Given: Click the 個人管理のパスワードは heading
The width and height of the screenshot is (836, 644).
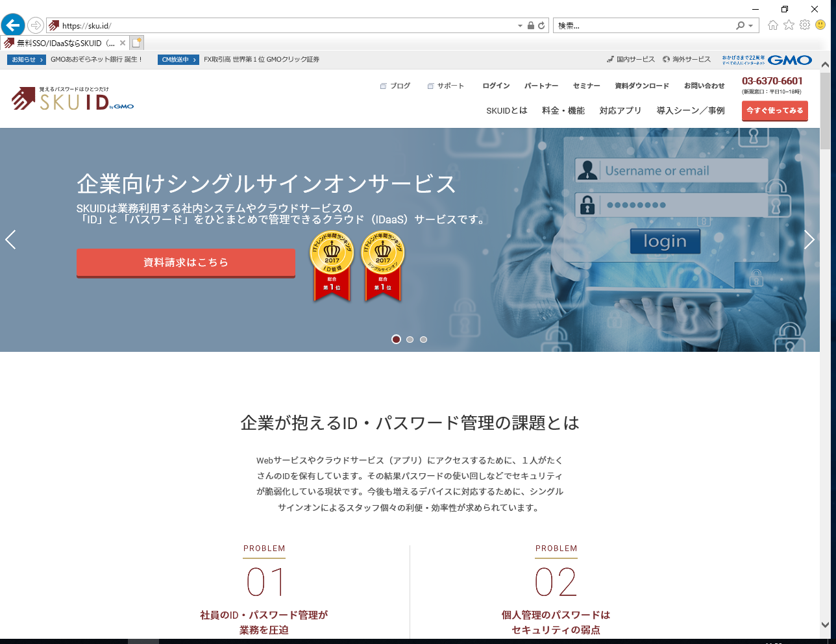Looking at the screenshot, I should coord(556,615).
